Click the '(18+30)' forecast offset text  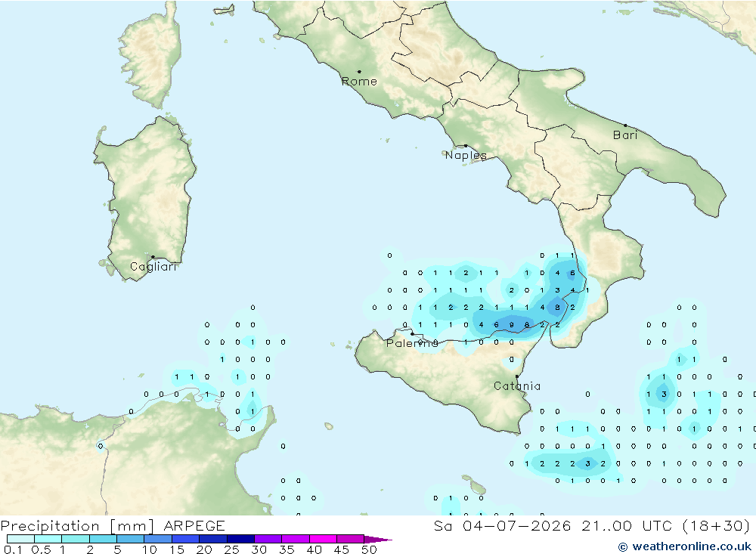[717, 525]
